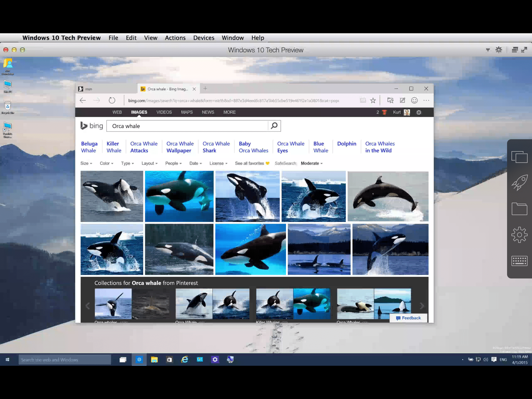Click the Orca Whale Wallpaper suggestion
The image size is (532, 399).
click(180, 147)
